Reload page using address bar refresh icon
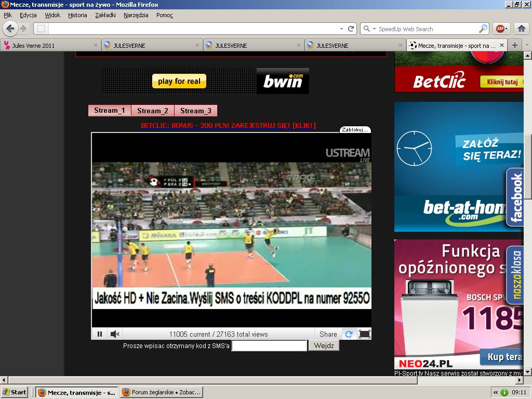Viewport: 532px width, 399px height. [x=351, y=29]
